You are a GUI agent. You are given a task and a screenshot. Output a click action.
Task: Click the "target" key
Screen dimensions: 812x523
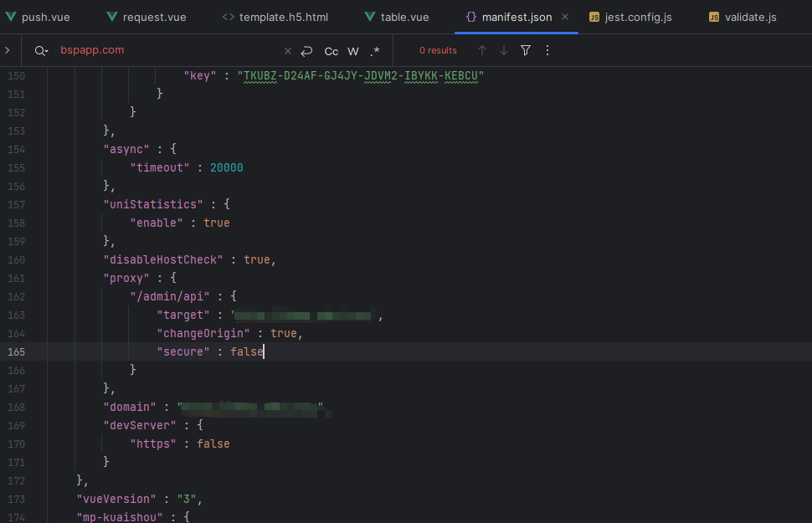click(x=183, y=315)
